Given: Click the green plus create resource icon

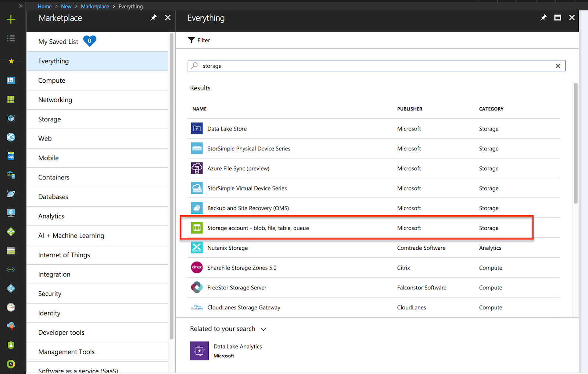Looking at the screenshot, I should pos(11,19).
